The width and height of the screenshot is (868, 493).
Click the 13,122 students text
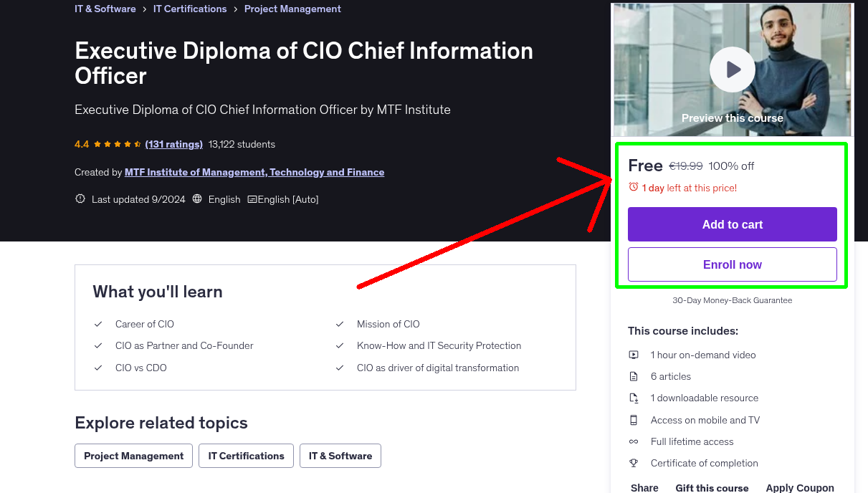tap(242, 144)
